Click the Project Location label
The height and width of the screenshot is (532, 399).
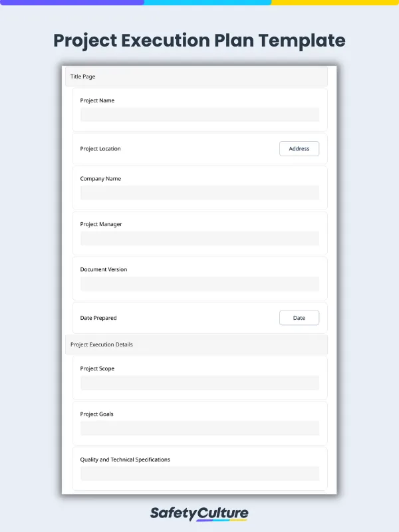[100, 149]
